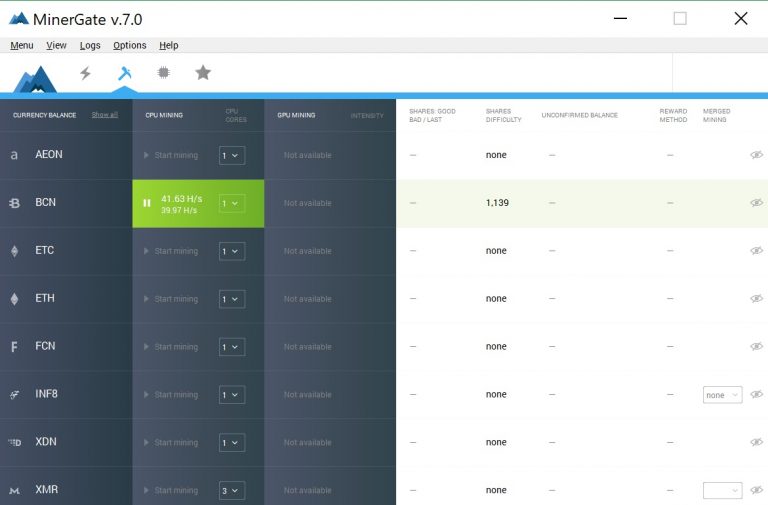
Task: Start mining XMR on CPU
Action: [x=171, y=491]
